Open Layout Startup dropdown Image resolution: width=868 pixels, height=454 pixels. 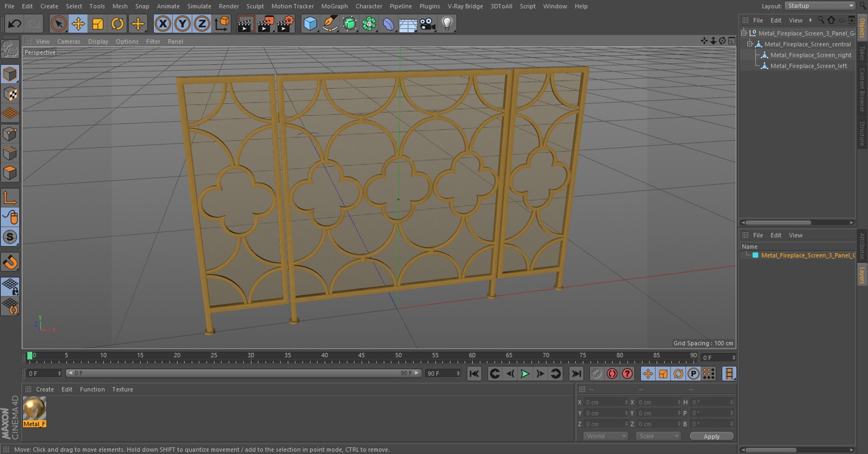click(820, 6)
